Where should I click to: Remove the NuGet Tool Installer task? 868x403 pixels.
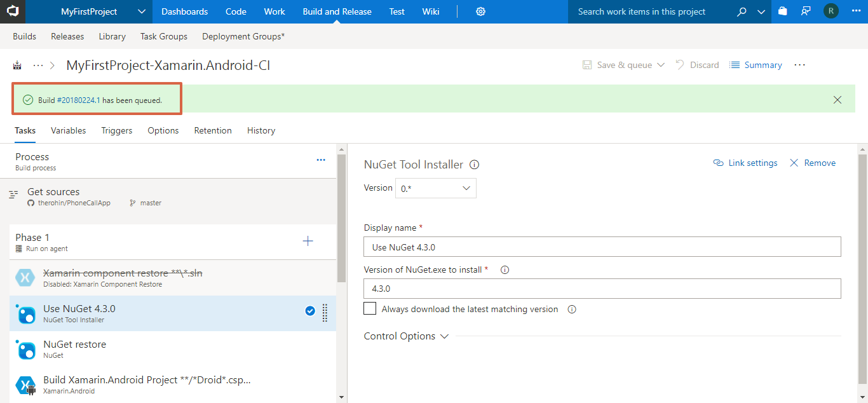(813, 163)
